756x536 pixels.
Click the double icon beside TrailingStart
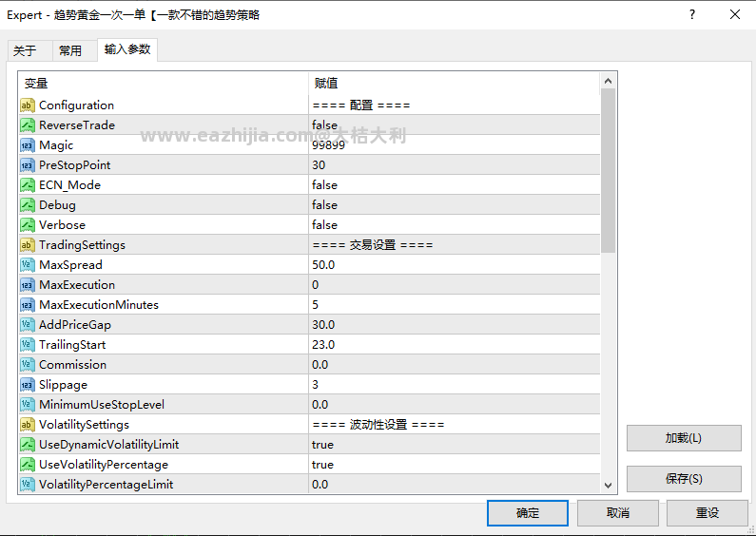click(28, 345)
